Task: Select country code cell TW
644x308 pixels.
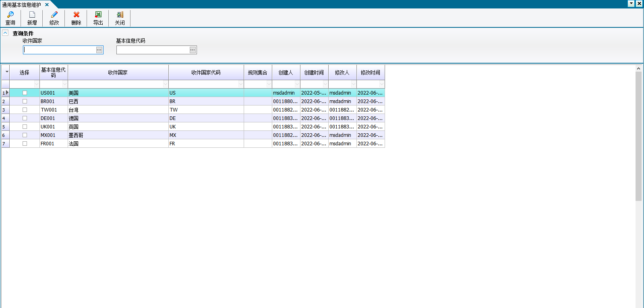Action: [x=206, y=110]
